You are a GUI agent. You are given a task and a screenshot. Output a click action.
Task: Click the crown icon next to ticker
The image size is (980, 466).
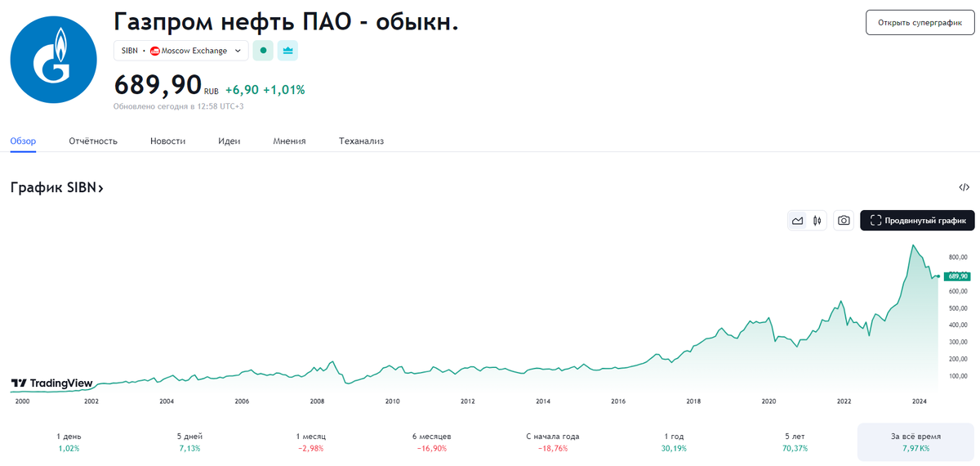point(287,51)
